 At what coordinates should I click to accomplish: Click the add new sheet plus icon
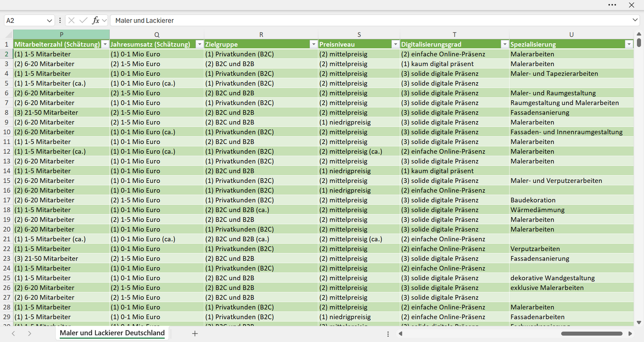point(195,334)
